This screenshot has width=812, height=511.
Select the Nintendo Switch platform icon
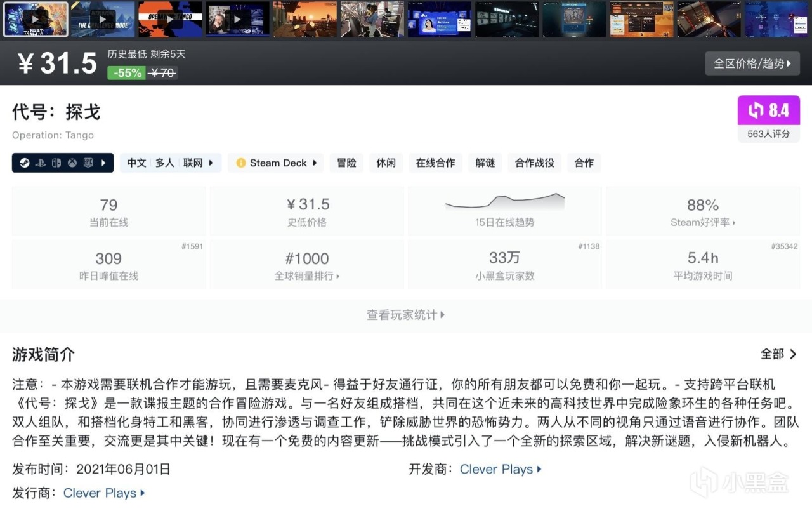coord(57,163)
